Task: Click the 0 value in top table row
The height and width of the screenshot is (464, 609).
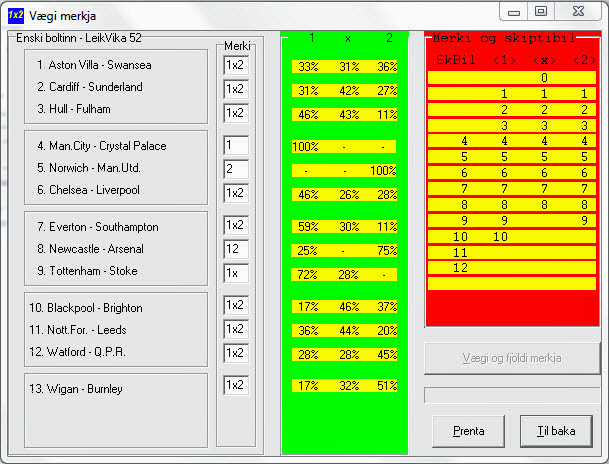Action: coord(545,78)
